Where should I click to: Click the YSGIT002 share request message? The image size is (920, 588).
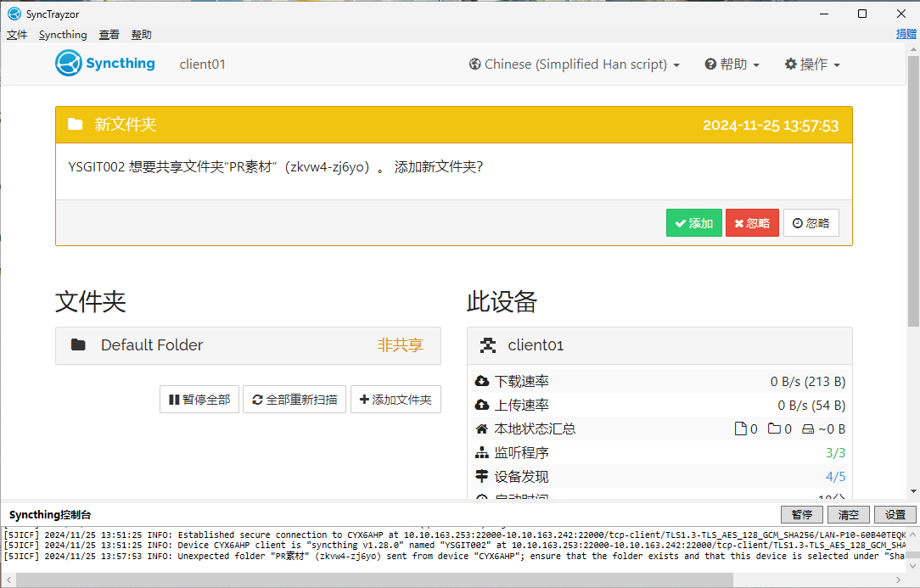pos(275,166)
